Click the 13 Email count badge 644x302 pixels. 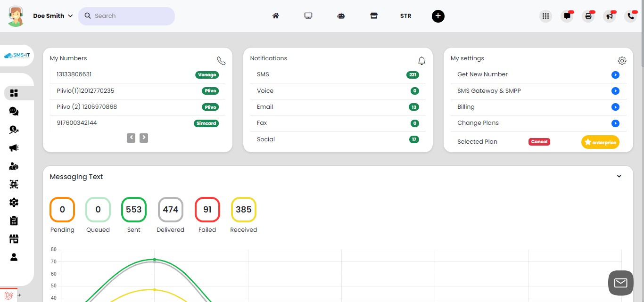point(414,107)
